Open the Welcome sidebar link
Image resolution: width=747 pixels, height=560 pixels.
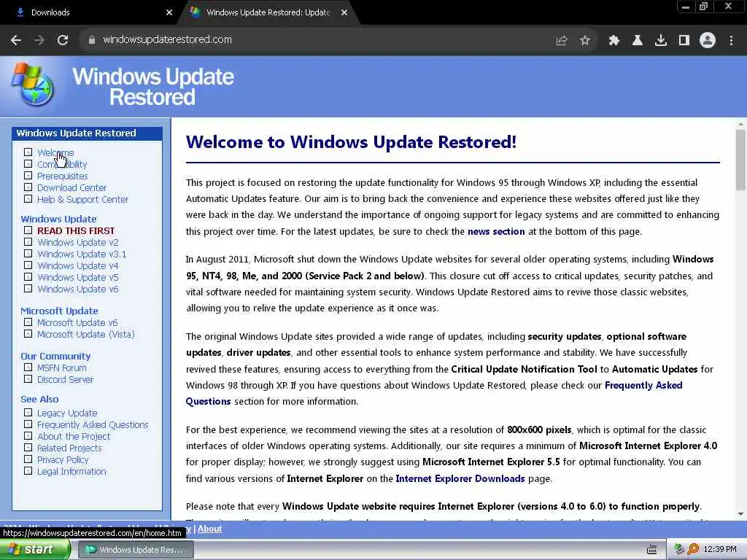(x=55, y=153)
